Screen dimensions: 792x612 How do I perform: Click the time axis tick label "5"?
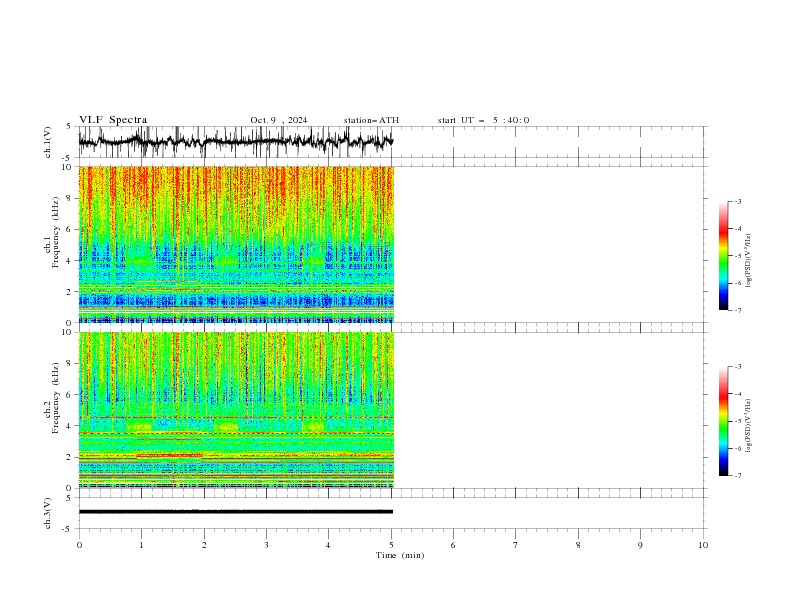pyautogui.click(x=391, y=545)
